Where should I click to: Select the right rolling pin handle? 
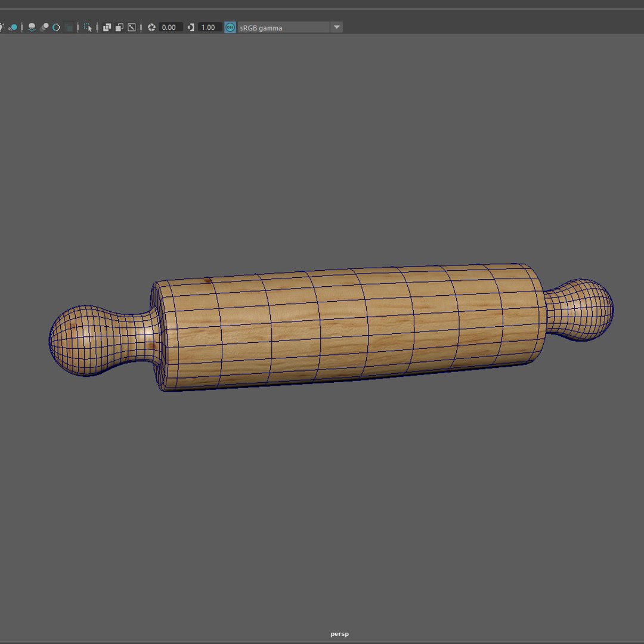(x=580, y=309)
